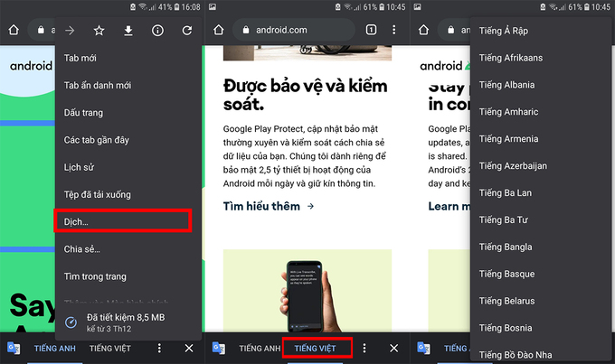Open the tab switcher showing 1
Image resolution: width=615 pixels, height=364 pixels.
click(x=371, y=30)
